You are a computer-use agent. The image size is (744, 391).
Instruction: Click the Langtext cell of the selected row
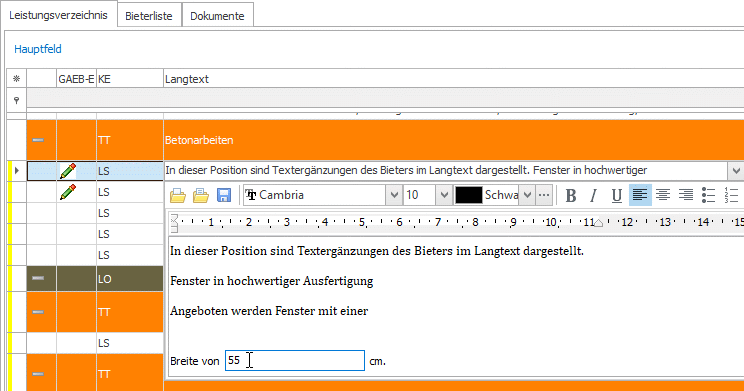(446, 170)
